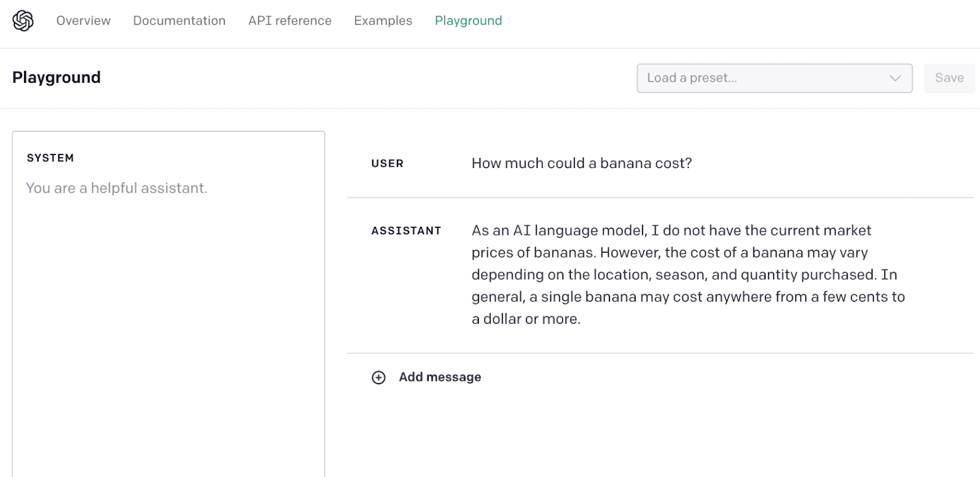Click the chevron arrow in preset selector

pyautogui.click(x=895, y=78)
